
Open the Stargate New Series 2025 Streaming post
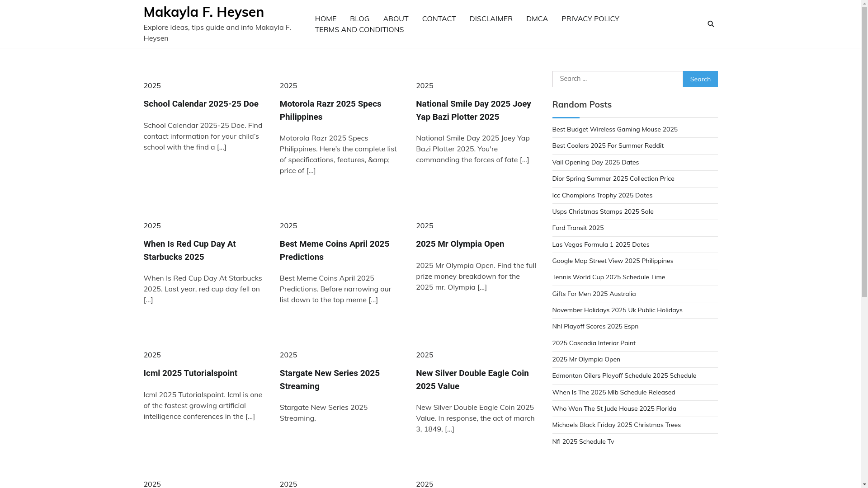330,380
